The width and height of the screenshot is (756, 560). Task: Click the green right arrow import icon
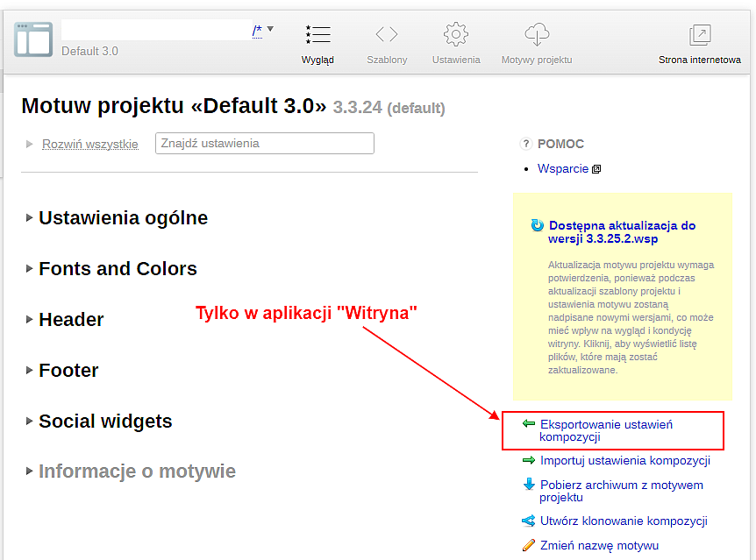(x=529, y=460)
